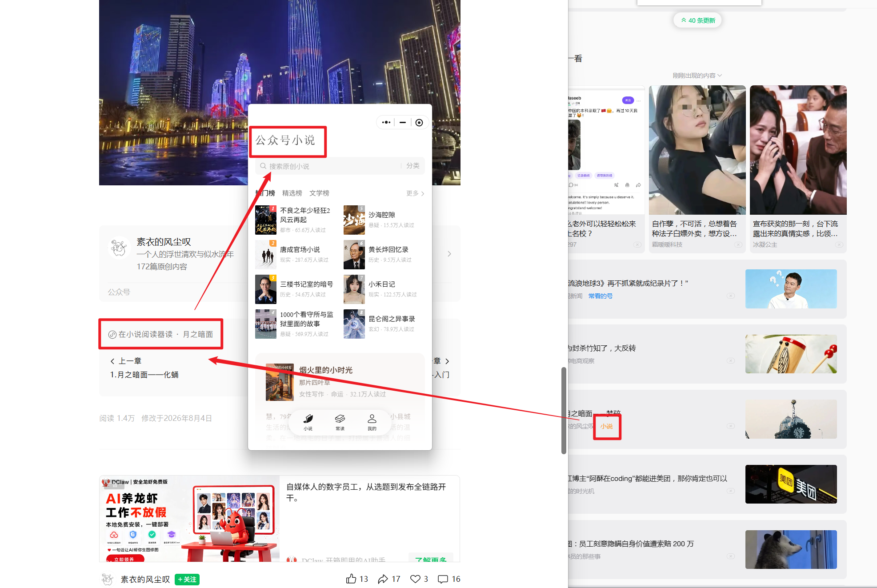Viewport: 877px width, 588px height.
Task: Click the article pane vertical scrollbar
Action: 564,410
